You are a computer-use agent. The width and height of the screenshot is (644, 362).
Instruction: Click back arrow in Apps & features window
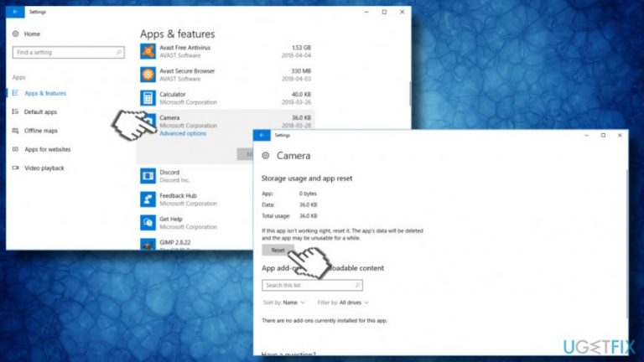15,12
